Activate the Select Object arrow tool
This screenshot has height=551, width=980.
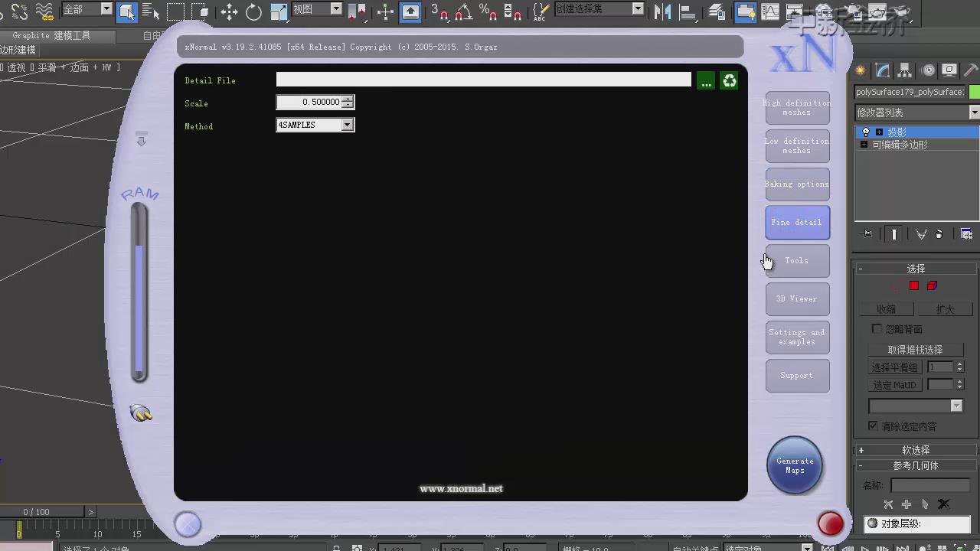(x=127, y=11)
